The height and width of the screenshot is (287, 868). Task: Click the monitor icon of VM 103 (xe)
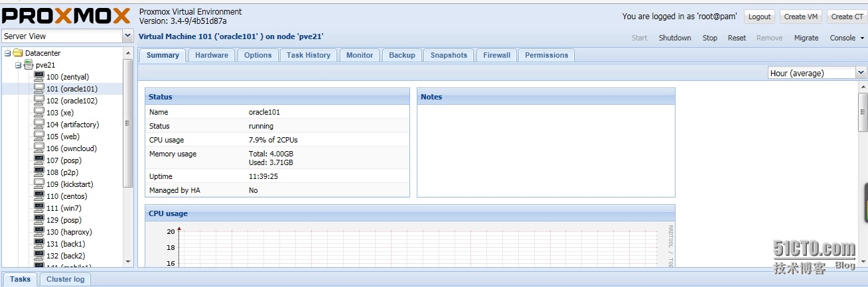[x=39, y=113]
